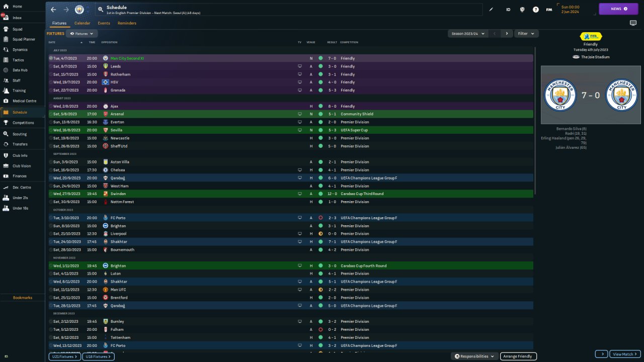Open the help question mark icon
This screenshot has height=362, width=644.
536,10
